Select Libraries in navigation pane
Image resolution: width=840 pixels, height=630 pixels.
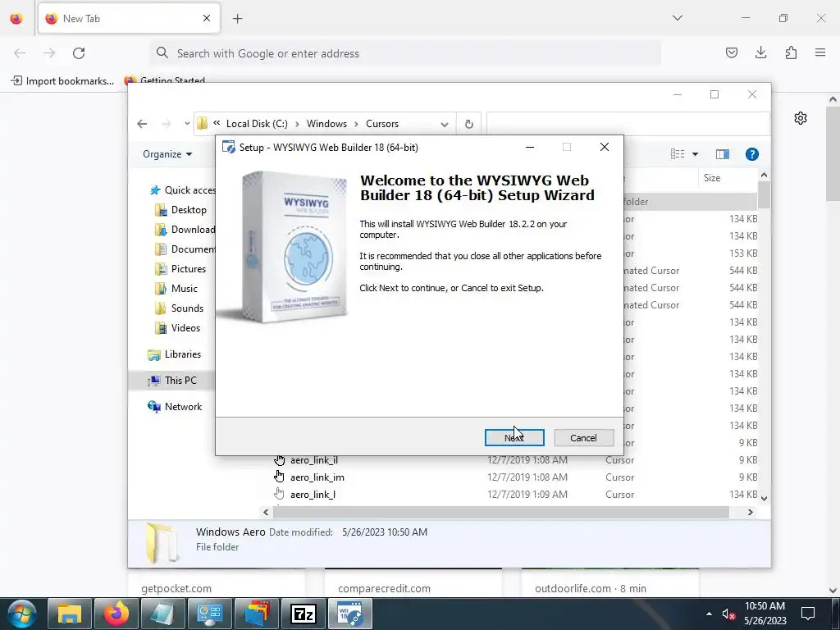coord(174,354)
